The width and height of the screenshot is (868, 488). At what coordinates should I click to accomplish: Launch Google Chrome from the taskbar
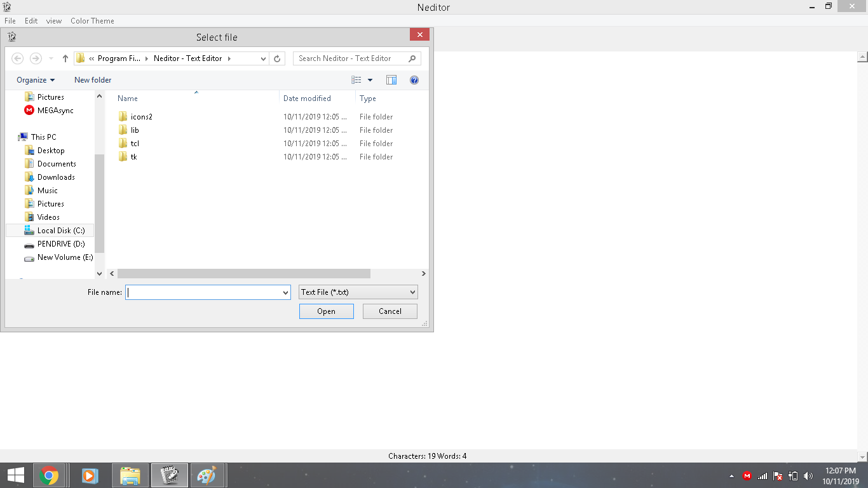(x=49, y=475)
